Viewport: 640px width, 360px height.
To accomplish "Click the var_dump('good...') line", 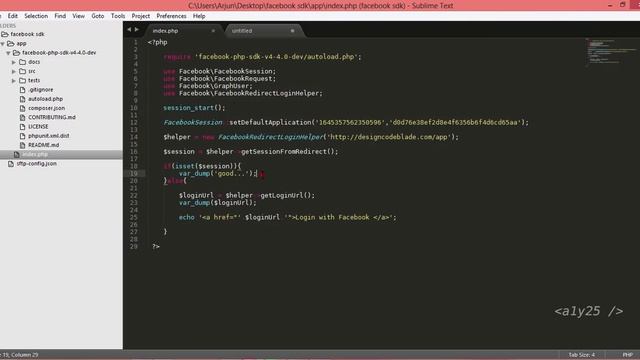I will (218, 173).
